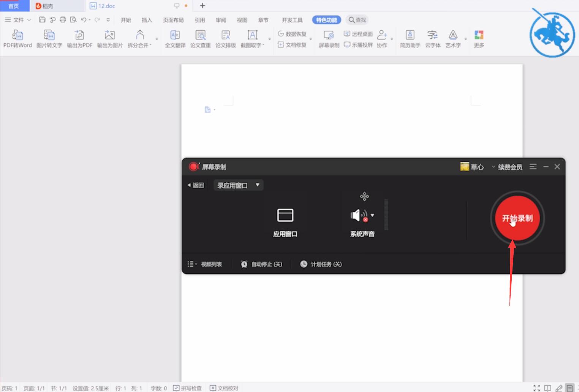Screen dimensions: 579x392
Task: Export document via 输出为图片
Action: tap(110, 39)
